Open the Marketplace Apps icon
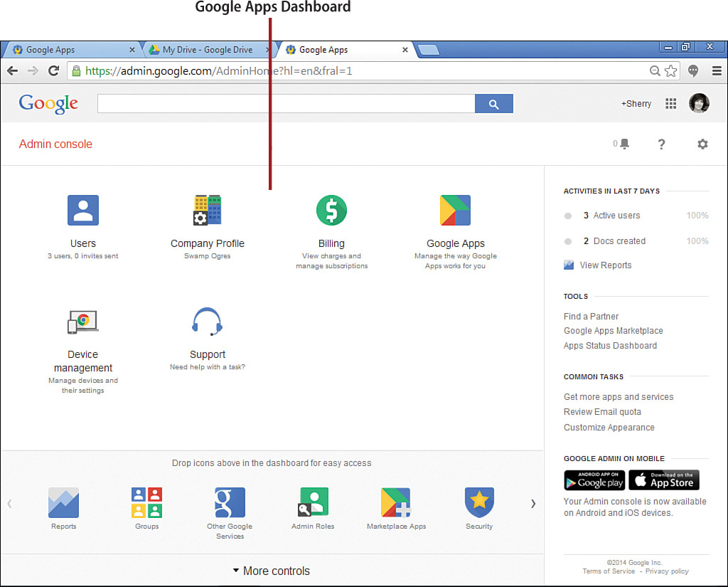728x587 pixels. coord(396,502)
